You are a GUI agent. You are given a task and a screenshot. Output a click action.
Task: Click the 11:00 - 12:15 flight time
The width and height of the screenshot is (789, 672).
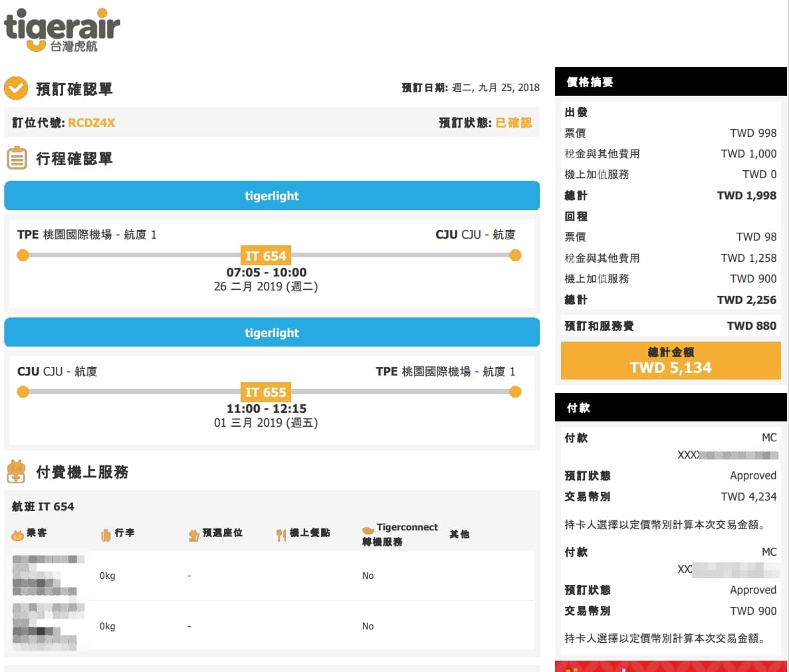(x=266, y=408)
